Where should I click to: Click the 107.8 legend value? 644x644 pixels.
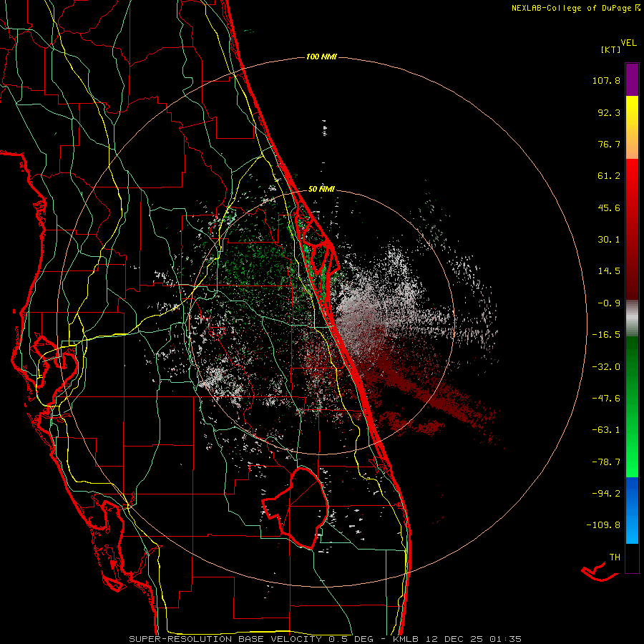coord(606,80)
